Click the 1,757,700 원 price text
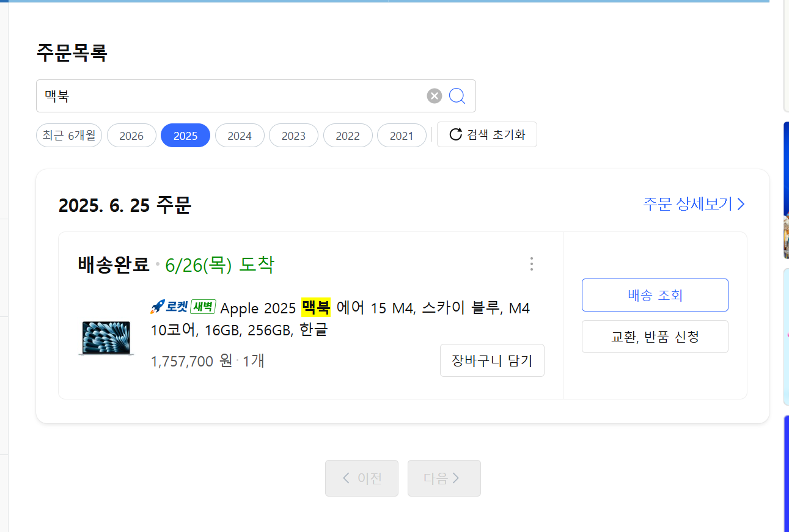The height and width of the screenshot is (532, 789). [191, 361]
